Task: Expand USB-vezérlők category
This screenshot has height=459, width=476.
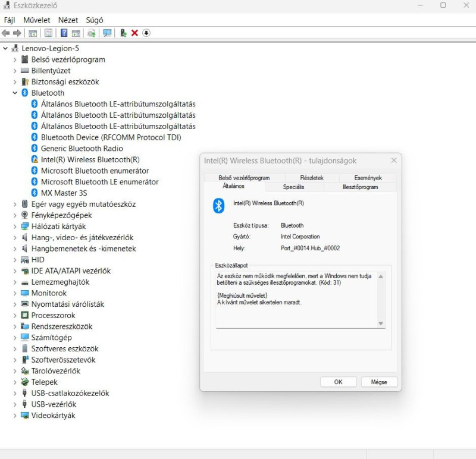Action: click(14, 404)
